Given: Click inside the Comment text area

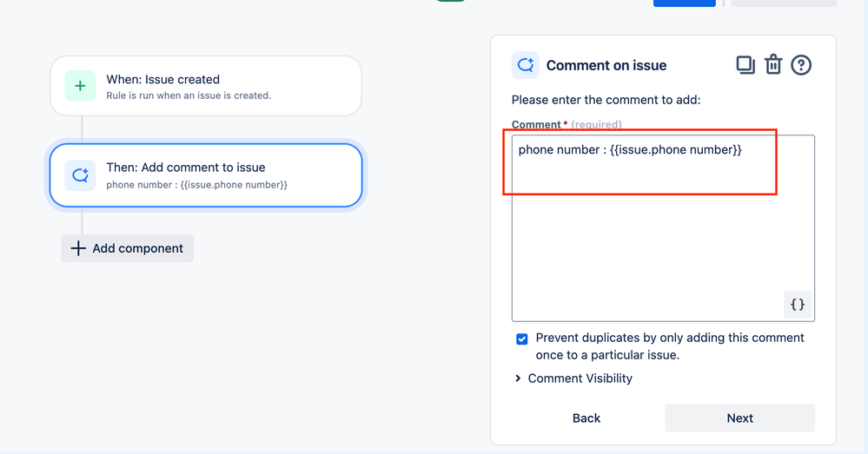Looking at the screenshot, I should click(663, 228).
